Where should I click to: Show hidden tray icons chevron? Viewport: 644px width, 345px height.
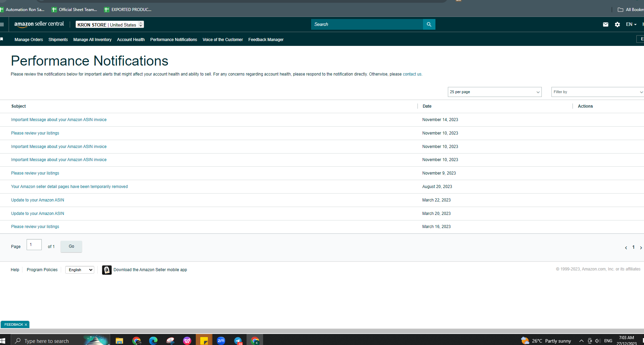click(581, 341)
